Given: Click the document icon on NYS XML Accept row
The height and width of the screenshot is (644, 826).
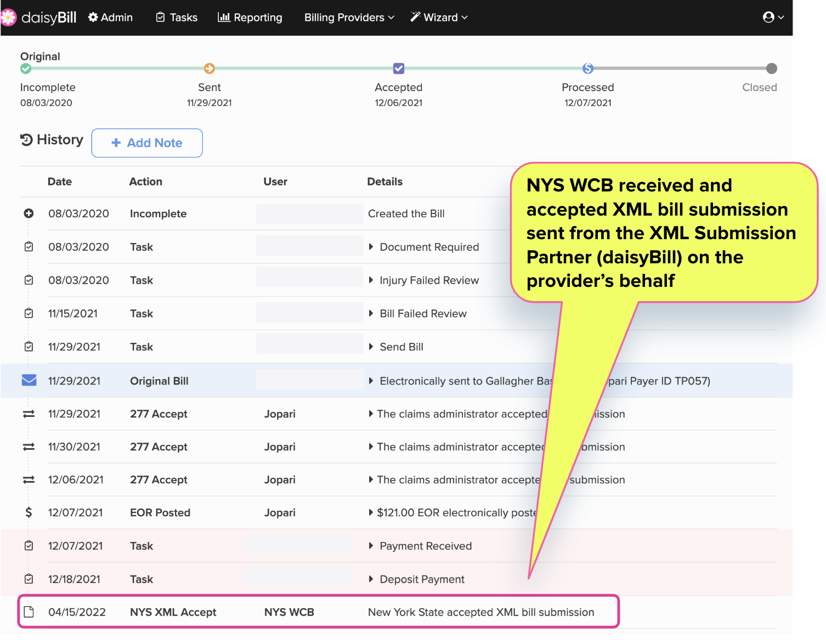Looking at the screenshot, I should pos(29,612).
